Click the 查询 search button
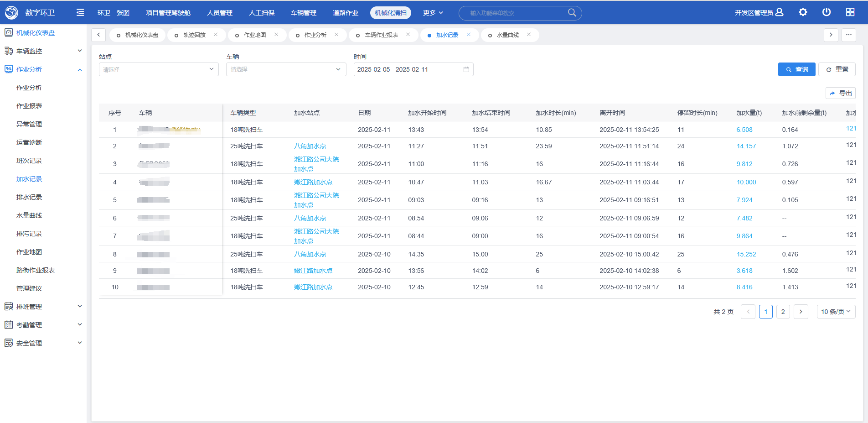This screenshot has height=423, width=868. [x=796, y=69]
